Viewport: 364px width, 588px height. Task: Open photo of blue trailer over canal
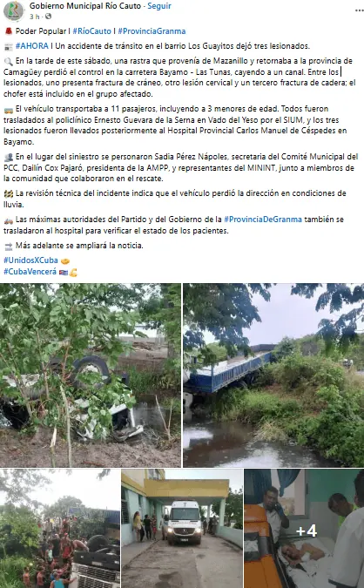[x=273, y=375]
